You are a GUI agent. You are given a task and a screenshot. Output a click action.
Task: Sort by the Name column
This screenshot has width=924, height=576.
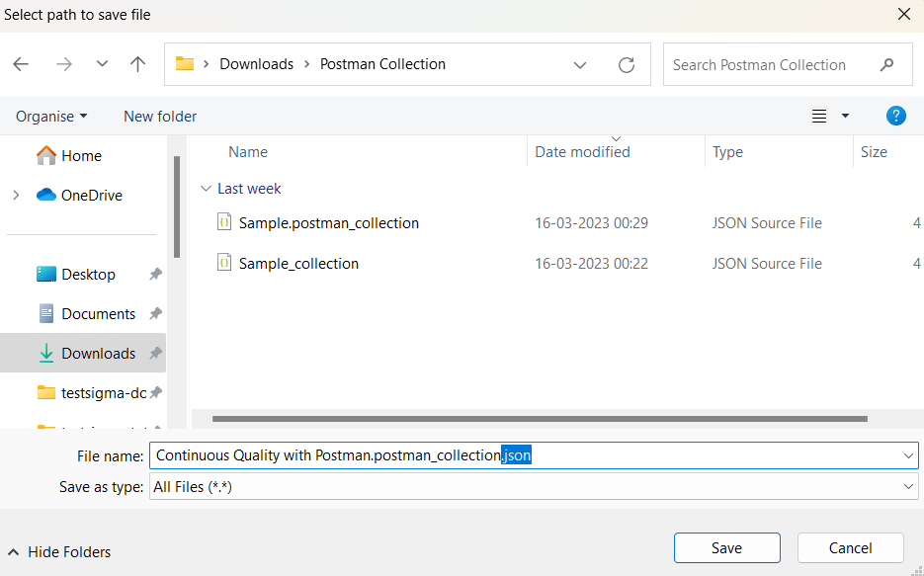pyautogui.click(x=248, y=152)
